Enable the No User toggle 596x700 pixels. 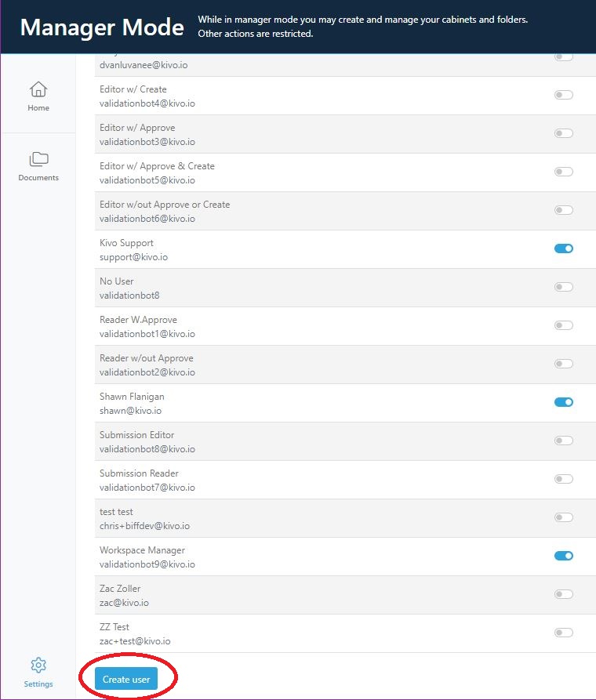563,286
